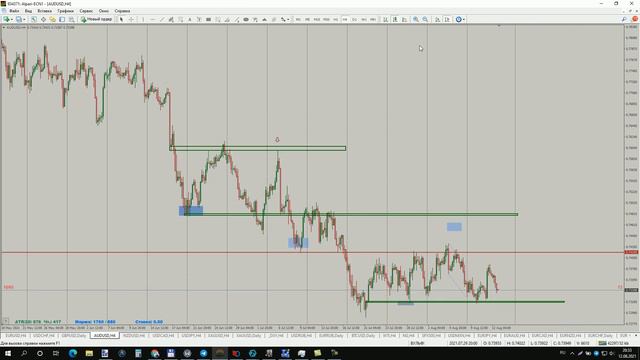Screen dimensions: 640x360
Task: Click the Новый ордер button
Action: (x=96, y=19)
